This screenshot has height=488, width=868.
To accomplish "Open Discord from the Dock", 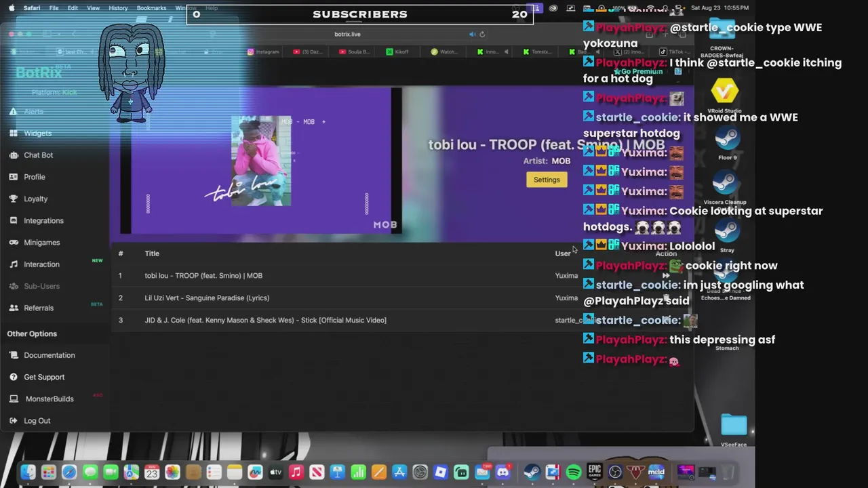I will pyautogui.click(x=502, y=472).
